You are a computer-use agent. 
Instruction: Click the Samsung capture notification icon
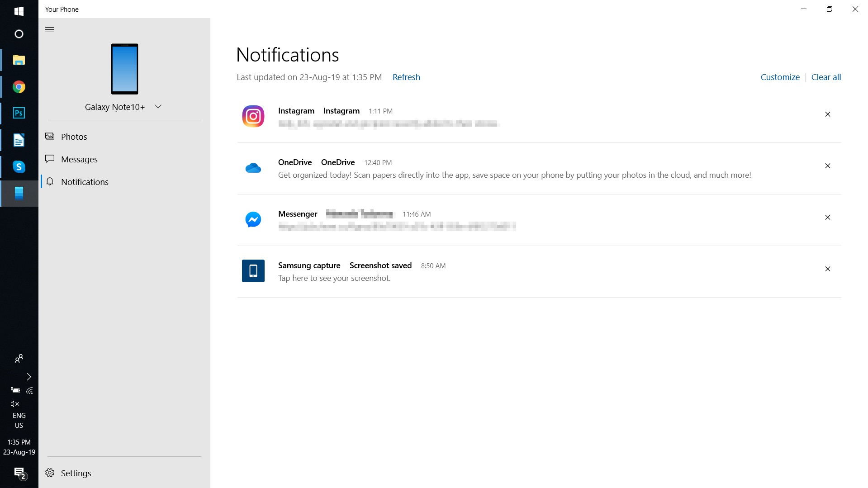coord(253,271)
